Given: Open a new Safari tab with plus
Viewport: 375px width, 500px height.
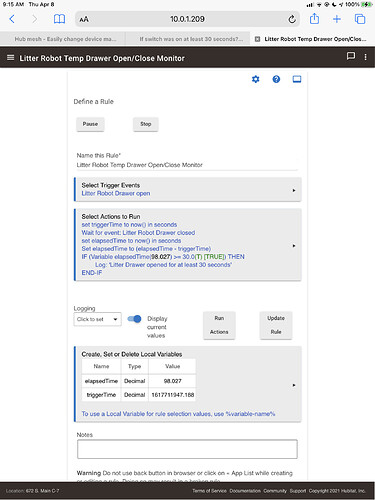Looking at the screenshot, I should point(337,19).
